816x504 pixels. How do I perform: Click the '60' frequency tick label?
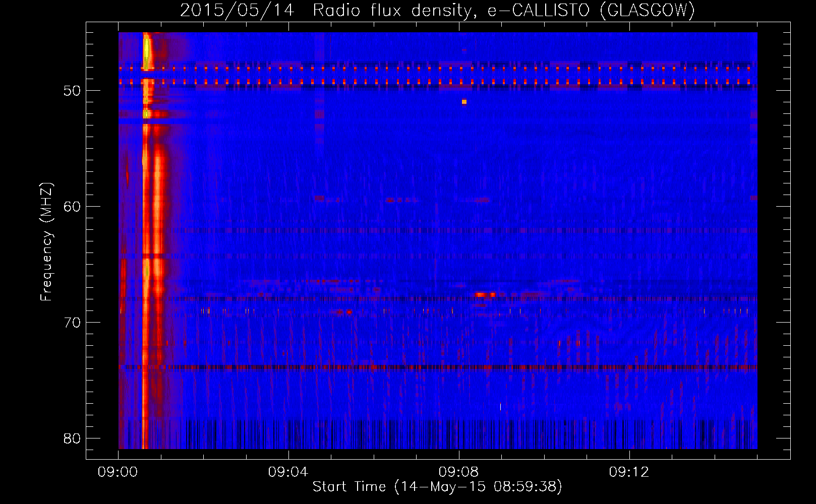(x=72, y=207)
